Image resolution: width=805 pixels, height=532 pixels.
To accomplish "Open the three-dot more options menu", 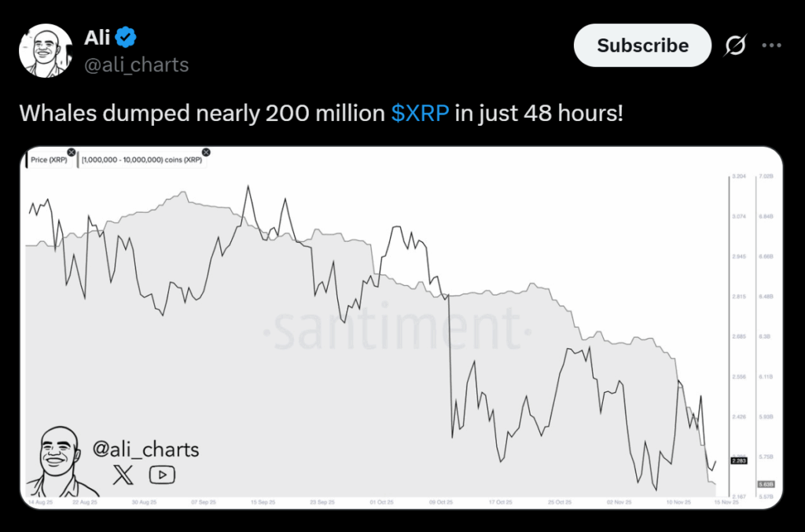I will [x=772, y=46].
